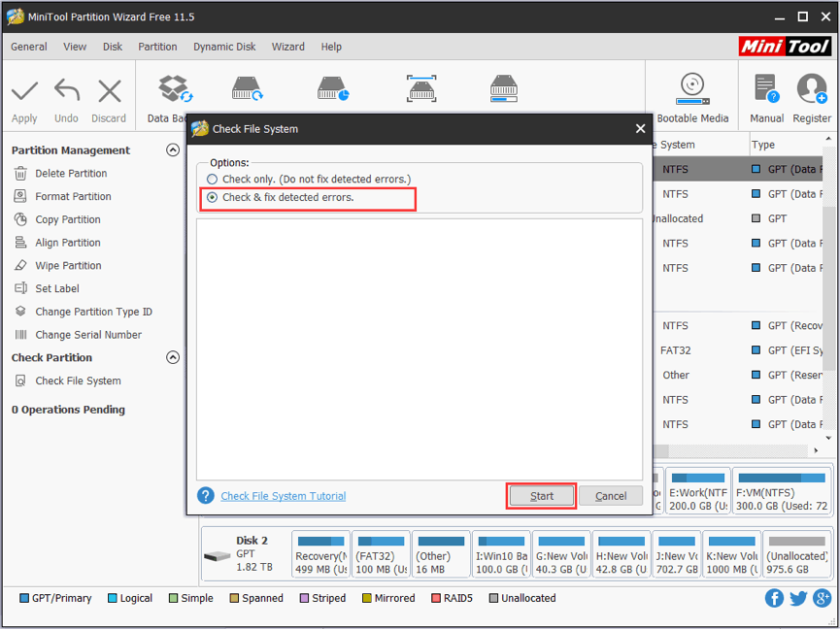Click the Facebook icon in the status bar
840x629 pixels.
coord(774,598)
